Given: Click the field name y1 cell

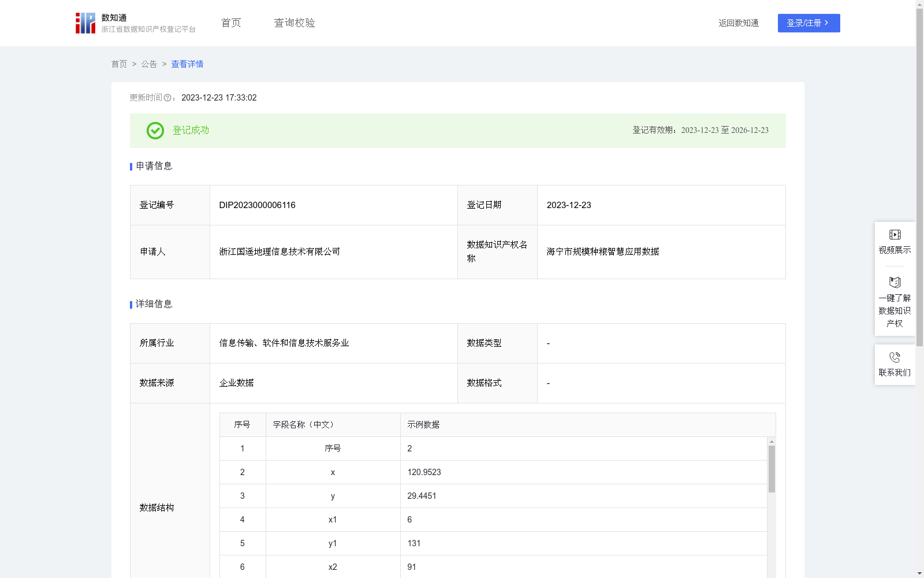Looking at the screenshot, I should [x=333, y=543].
